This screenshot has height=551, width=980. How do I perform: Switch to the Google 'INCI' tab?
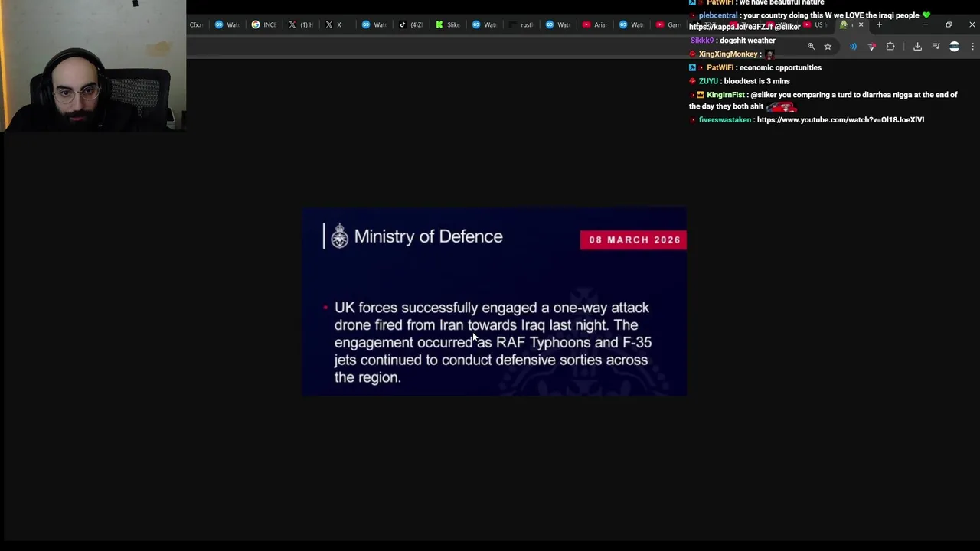264,24
